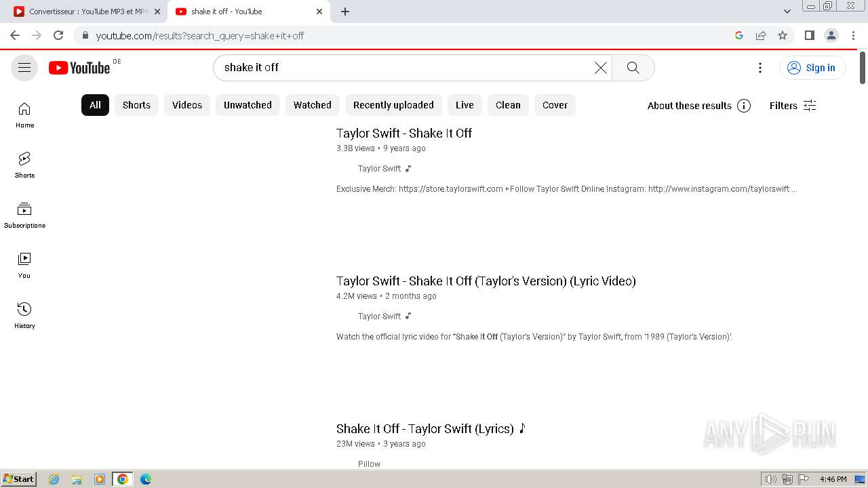This screenshot has width=868, height=488.
Task: Click the browser address bar URL
Action: pyautogui.click(x=200, y=35)
